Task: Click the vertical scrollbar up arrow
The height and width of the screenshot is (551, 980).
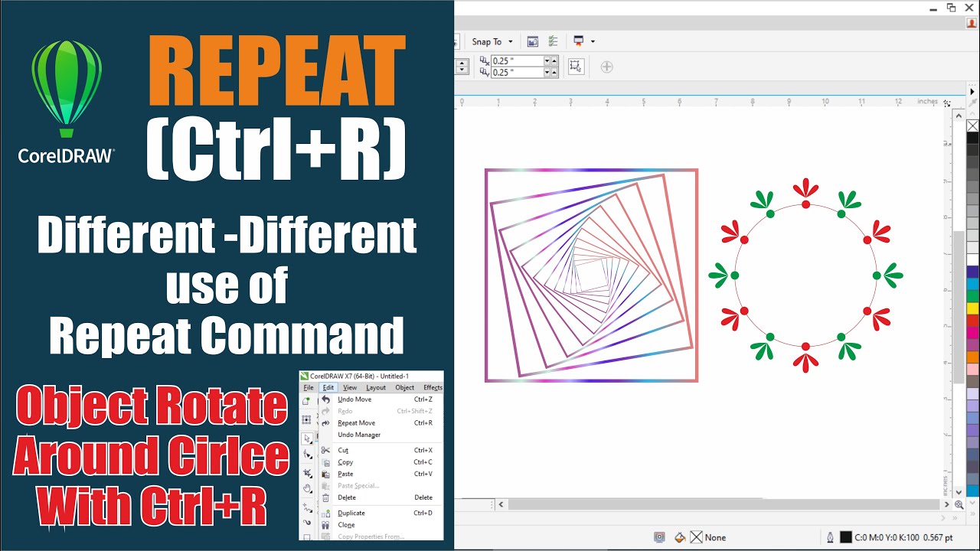Action: coord(958,115)
